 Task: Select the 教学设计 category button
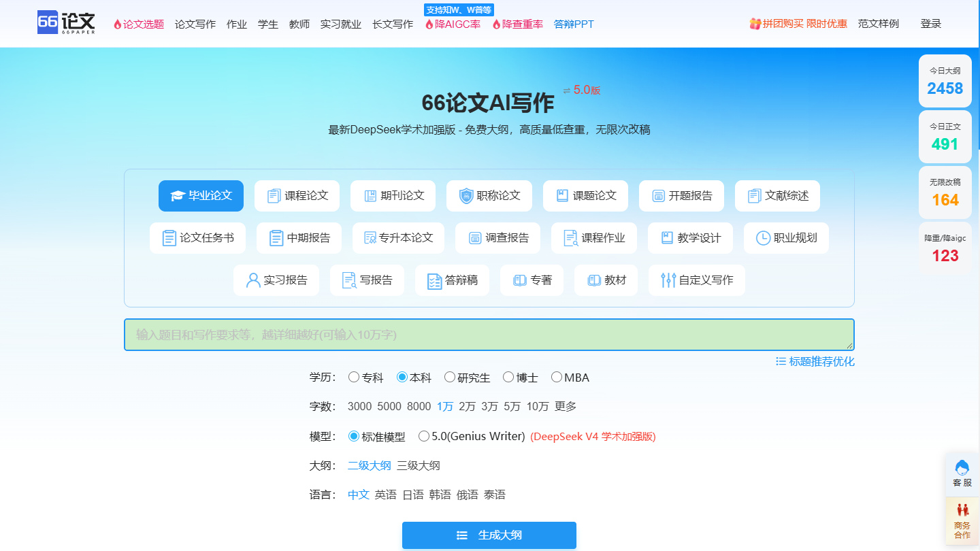point(690,238)
